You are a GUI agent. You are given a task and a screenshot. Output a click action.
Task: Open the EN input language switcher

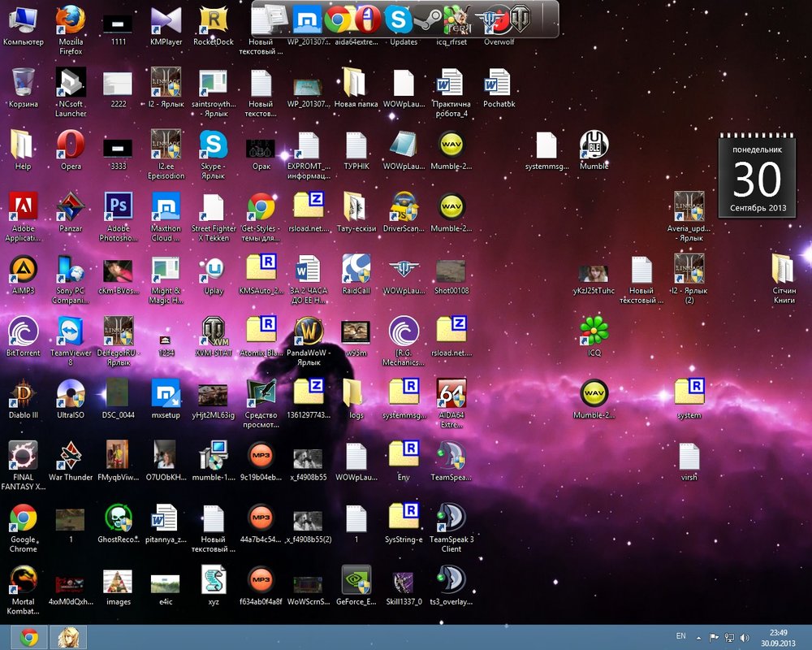tap(680, 638)
